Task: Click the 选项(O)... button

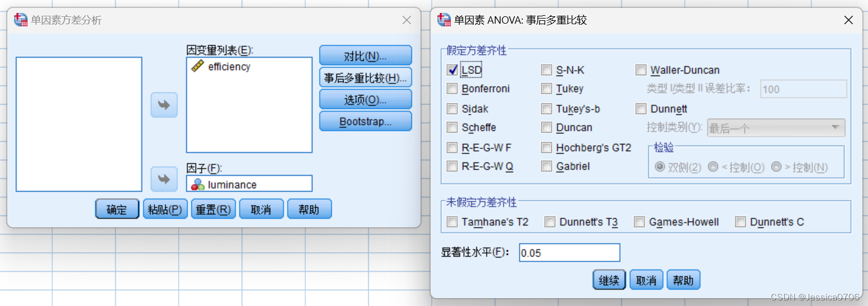Action: (365, 100)
